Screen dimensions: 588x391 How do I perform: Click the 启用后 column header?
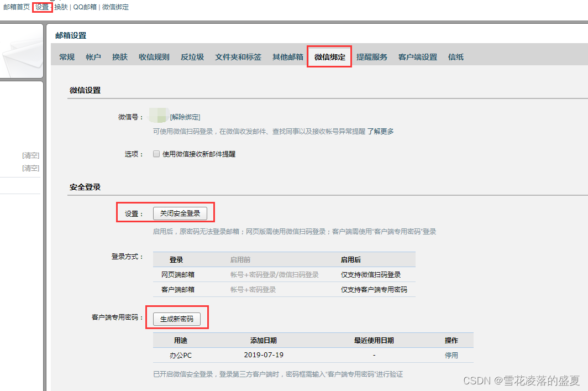coord(350,260)
